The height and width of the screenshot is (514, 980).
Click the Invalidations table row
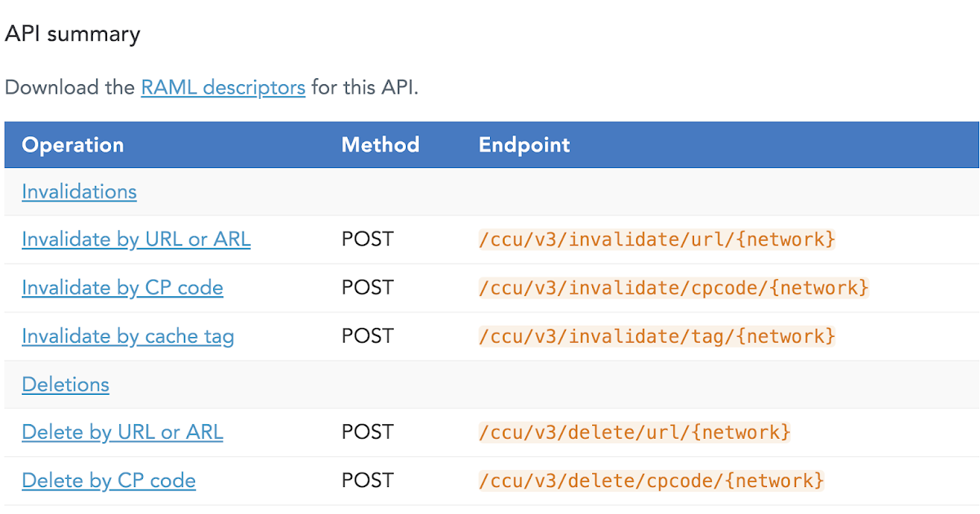pyautogui.click(x=490, y=192)
